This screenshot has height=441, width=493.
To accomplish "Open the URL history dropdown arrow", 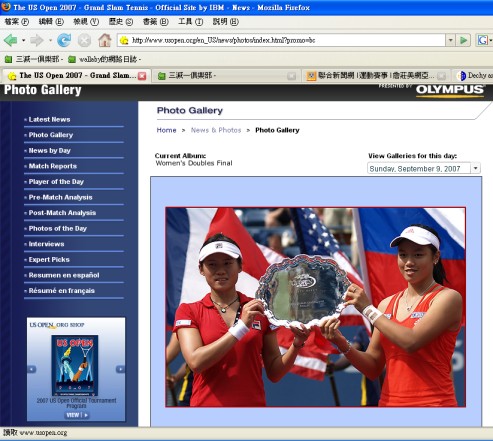I will pos(450,40).
